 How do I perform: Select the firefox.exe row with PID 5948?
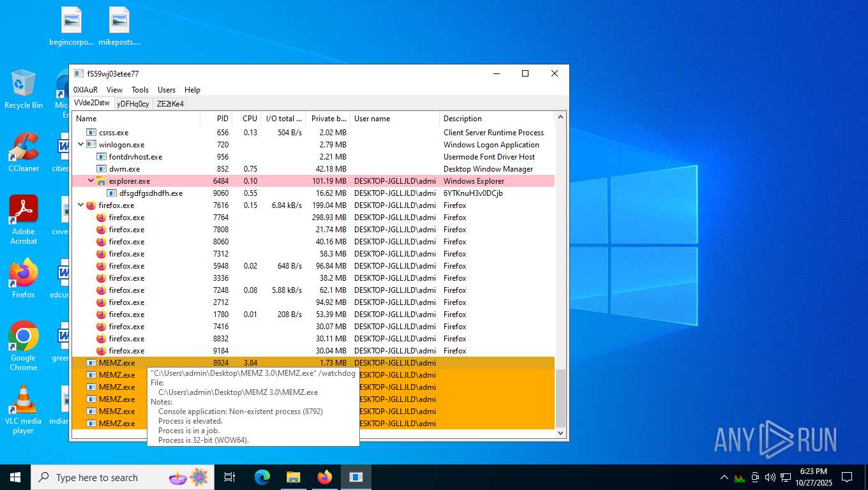pyautogui.click(x=313, y=266)
